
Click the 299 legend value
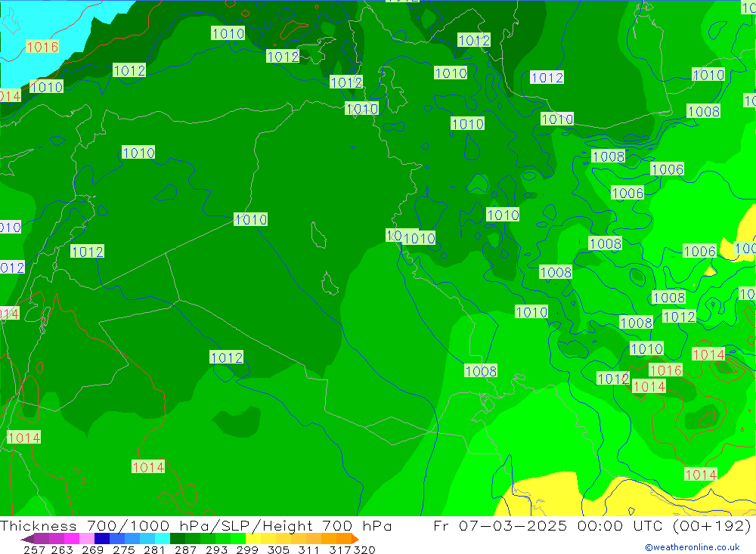coord(247,549)
